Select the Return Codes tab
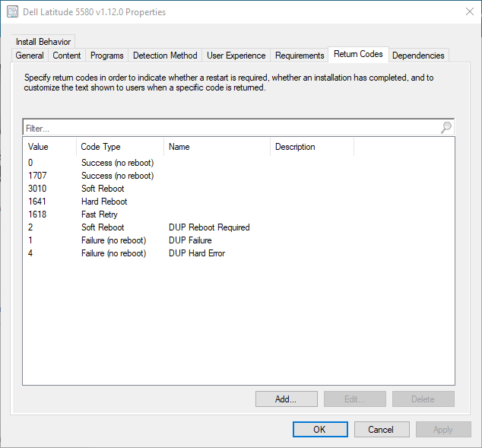This screenshot has height=448, width=482. tap(358, 55)
